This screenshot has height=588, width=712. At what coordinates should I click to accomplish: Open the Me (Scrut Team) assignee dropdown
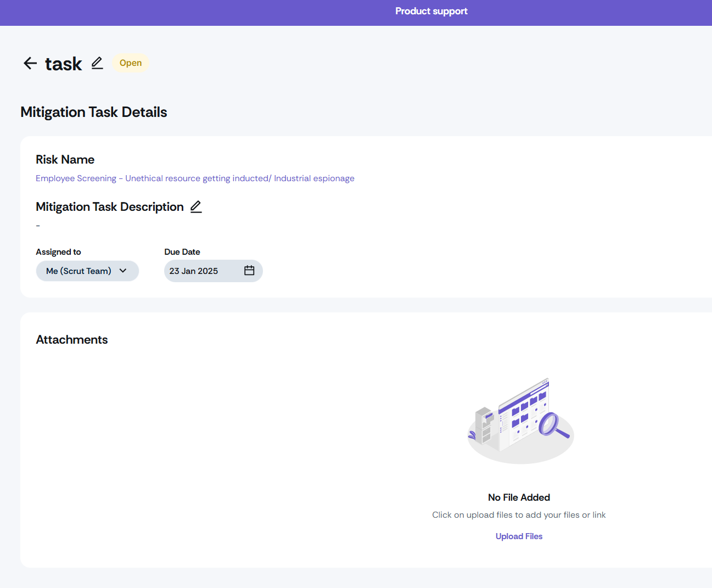point(87,271)
